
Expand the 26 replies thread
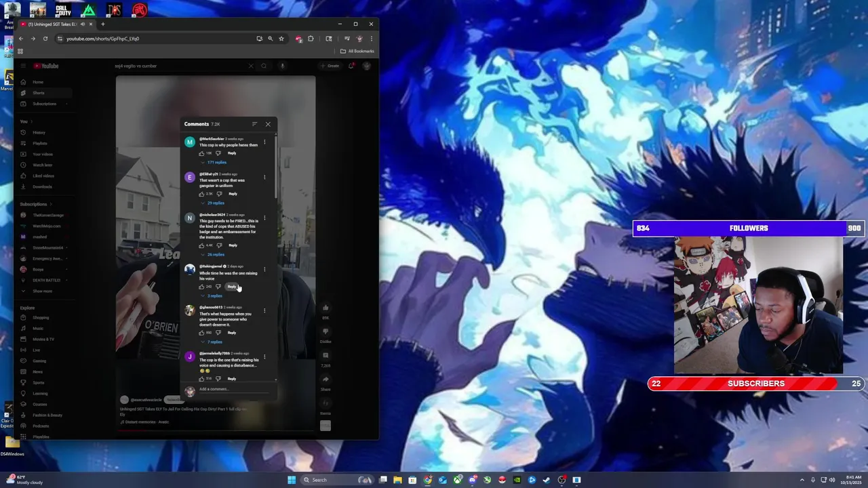tap(212, 255)
